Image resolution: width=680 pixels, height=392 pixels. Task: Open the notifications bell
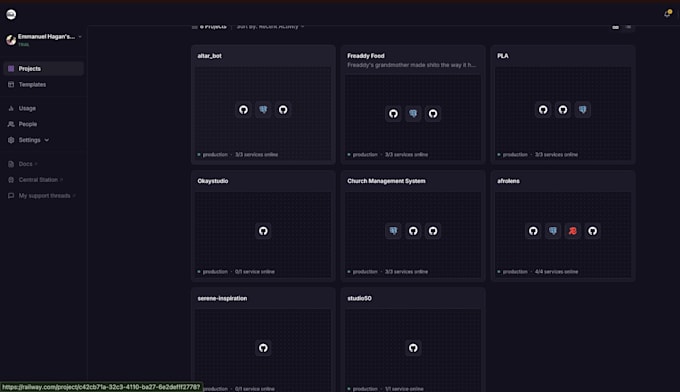pos(667,14)
